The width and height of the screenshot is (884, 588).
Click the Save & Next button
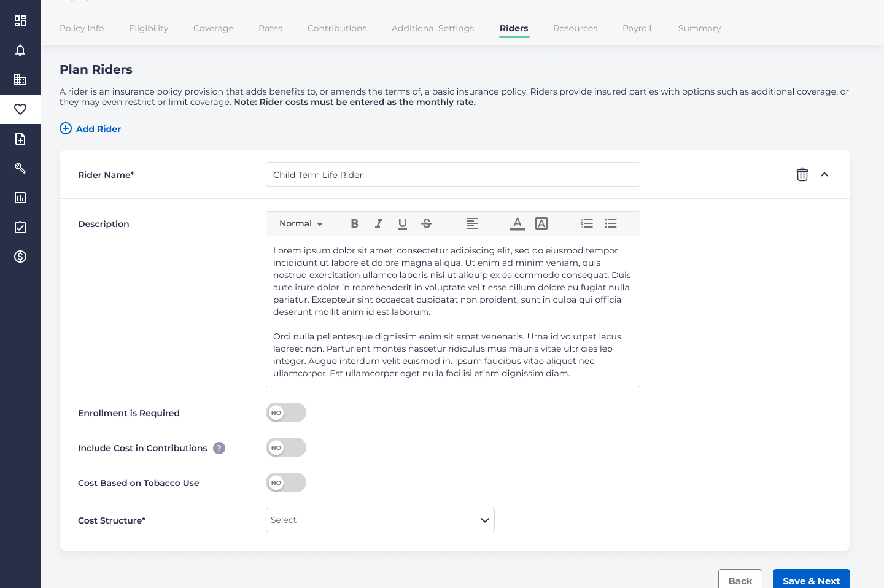click(811, 580)
